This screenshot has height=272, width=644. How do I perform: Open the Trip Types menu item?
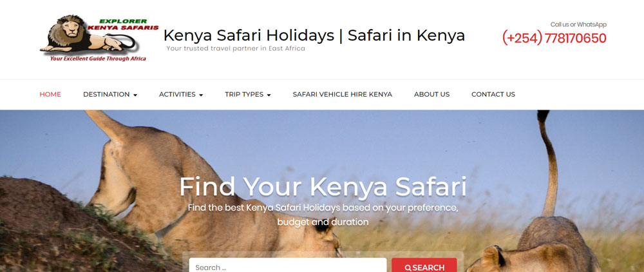(x=244, y=95)
